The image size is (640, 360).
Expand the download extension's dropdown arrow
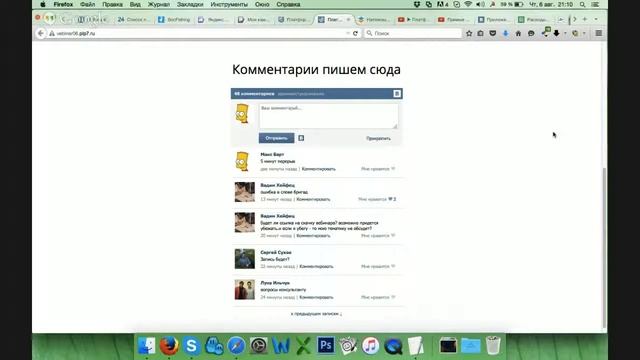(x=565, y=33)
